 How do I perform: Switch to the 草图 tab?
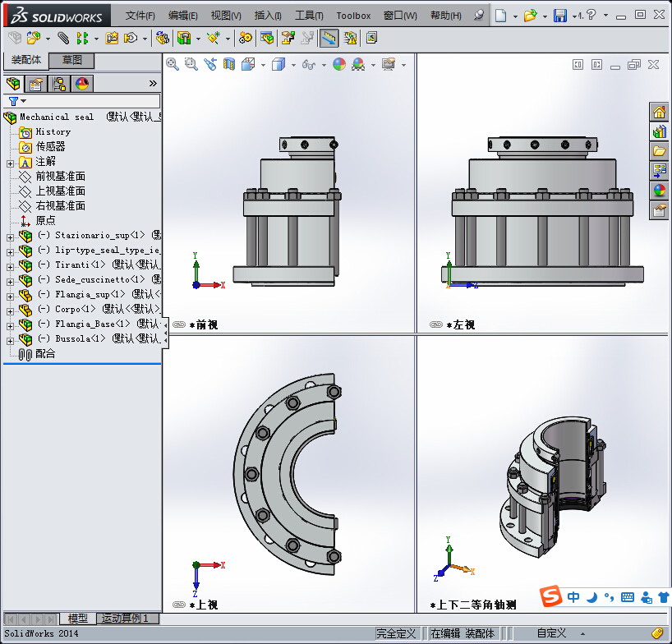click(x=71, y=61)
